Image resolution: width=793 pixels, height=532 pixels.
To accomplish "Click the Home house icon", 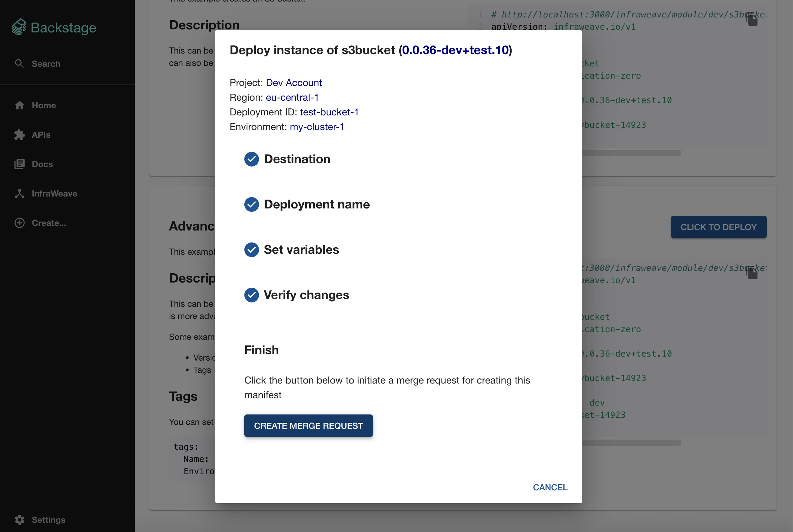I will point(19,106).
